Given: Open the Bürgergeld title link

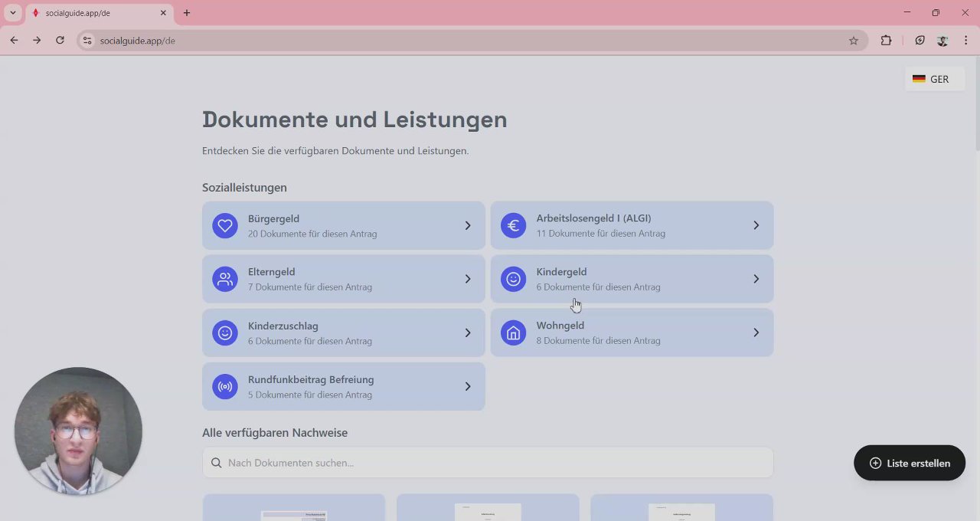Looking at the screenshot, I should [x=273, y=218].
